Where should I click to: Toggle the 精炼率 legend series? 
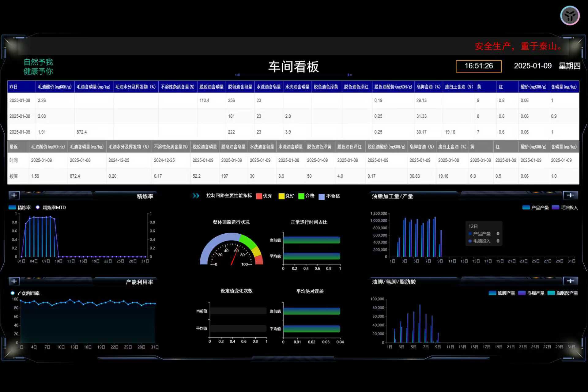point(12,207)
